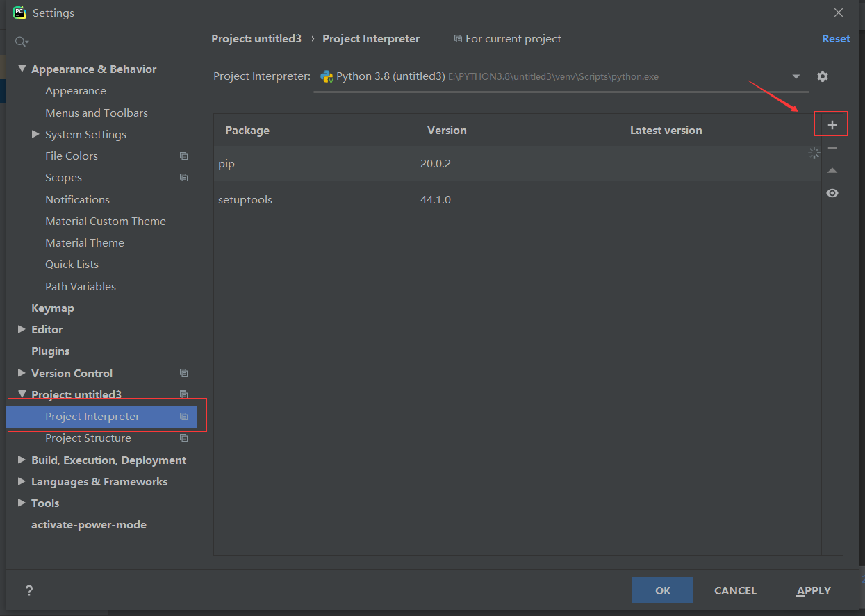This screenshot has width=865, height=616.
Task: Select Quick Lists page
Action: [x=72, y=264]
